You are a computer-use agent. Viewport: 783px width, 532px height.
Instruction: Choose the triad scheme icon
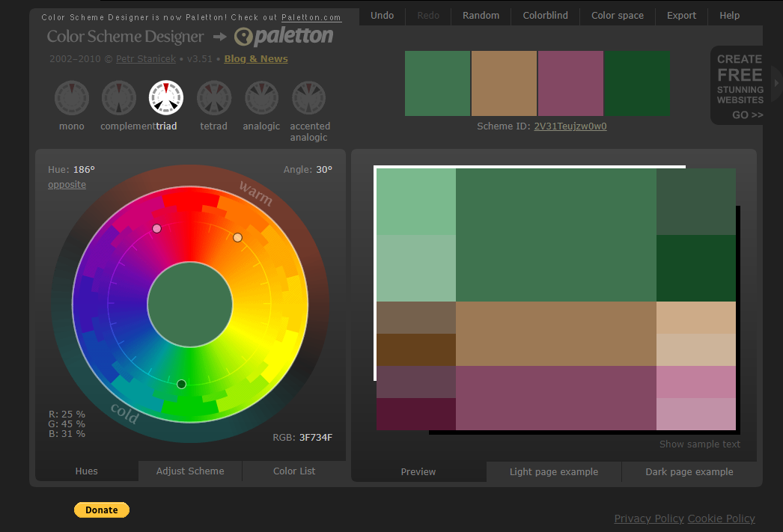(166, 98)
